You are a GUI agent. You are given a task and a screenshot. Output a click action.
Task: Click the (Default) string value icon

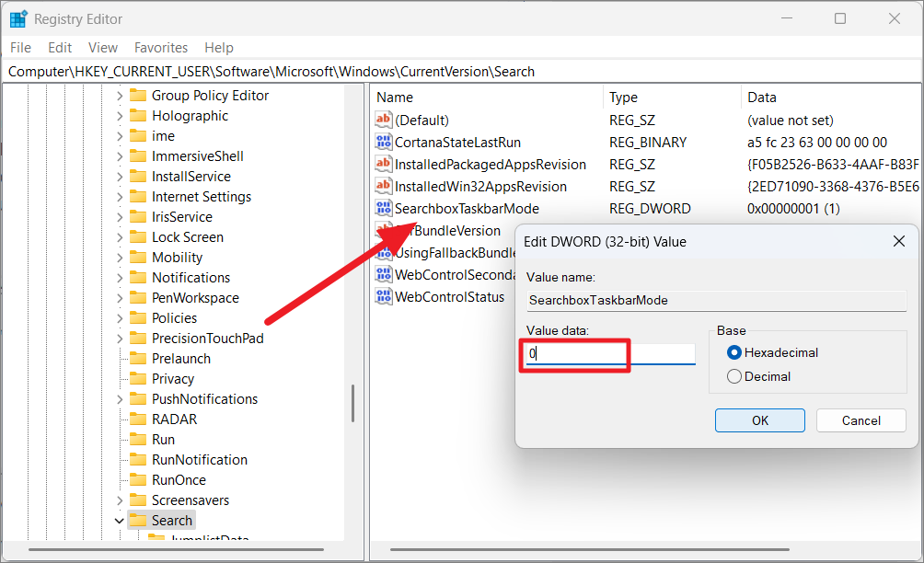click(x=384, y=120)
